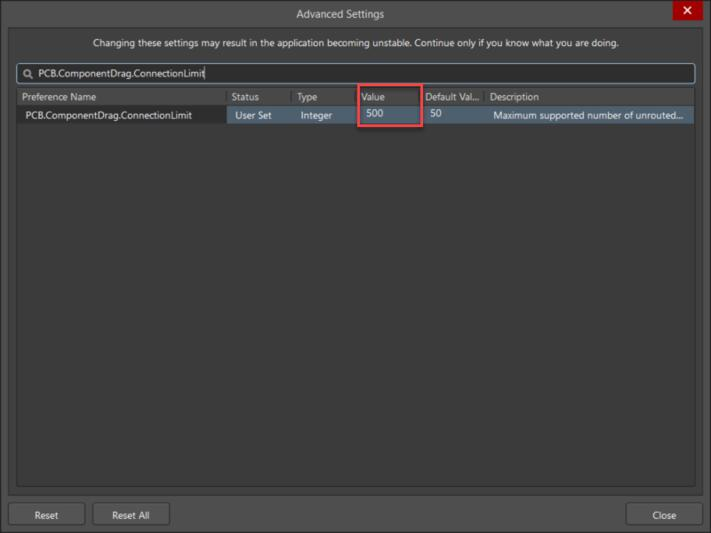
Task: Click the Reset All button
Action: [131, 515]
